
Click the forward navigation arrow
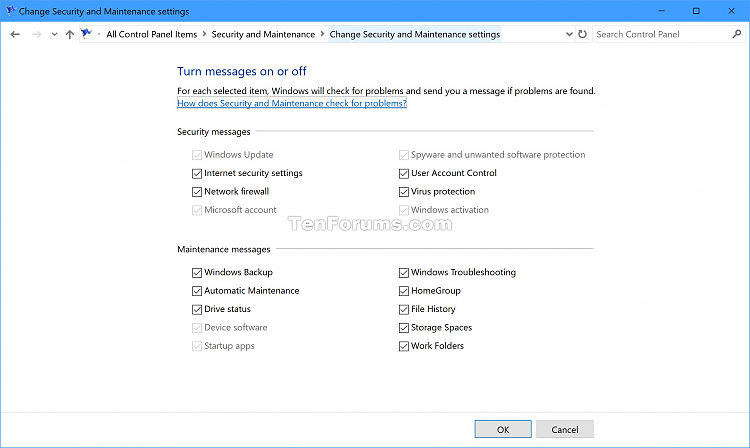point(36,34)
